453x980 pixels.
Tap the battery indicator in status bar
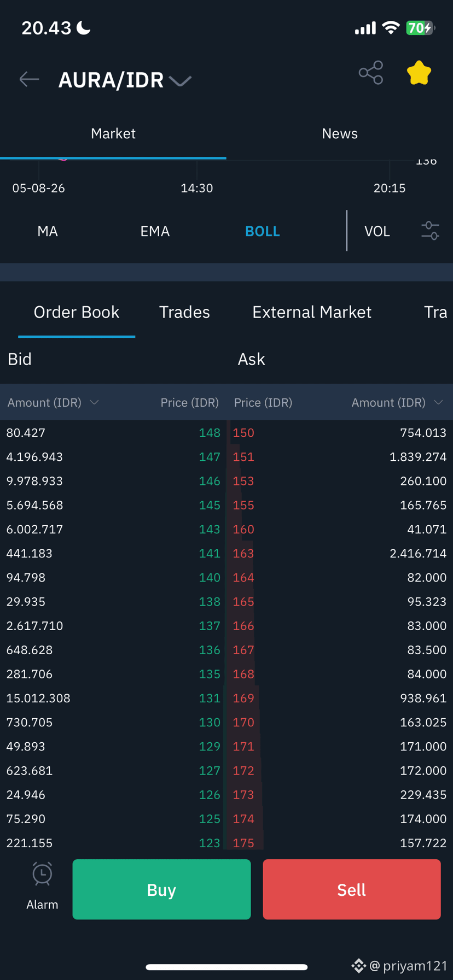pyautogui.click(x=420, y=28)
